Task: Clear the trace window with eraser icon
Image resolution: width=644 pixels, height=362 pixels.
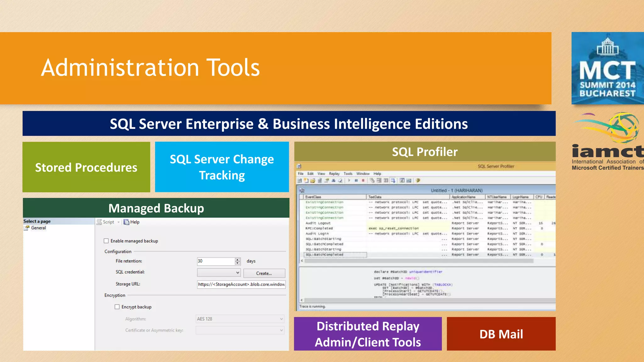Action: tap(340, 180)
